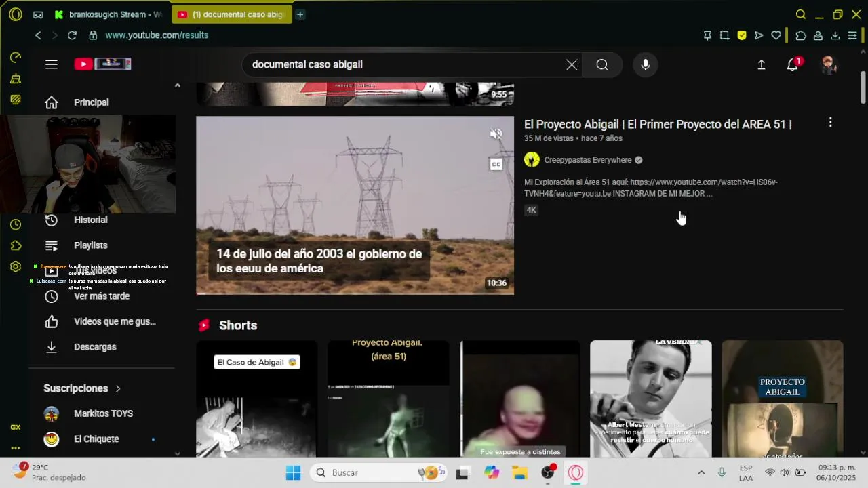This screenshot has height=488, width=868.
Task: Open Opera workspaces icon beside the logo
Action: point(38,14)
